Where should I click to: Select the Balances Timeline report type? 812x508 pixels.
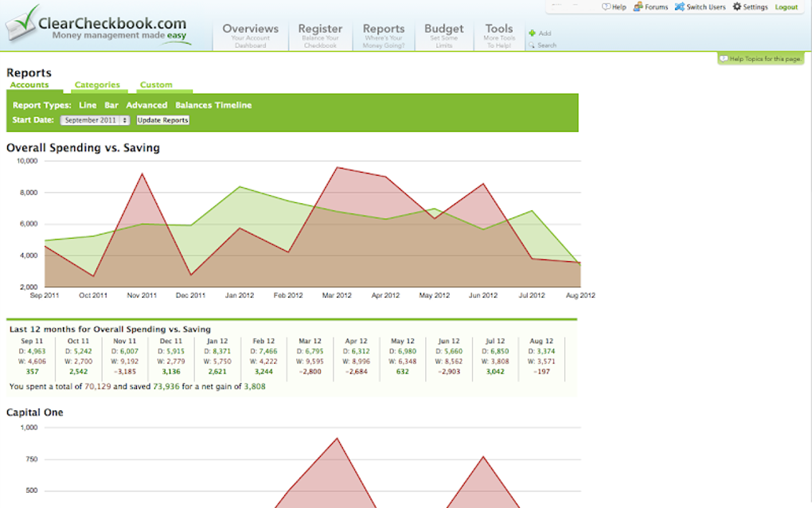pos(213,105)
